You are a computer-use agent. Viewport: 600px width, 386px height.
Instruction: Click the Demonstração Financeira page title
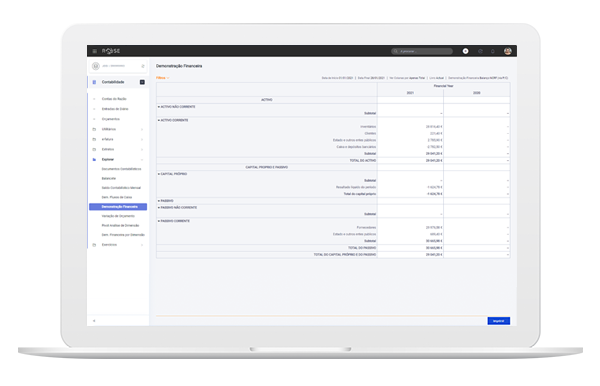pos(179,66)
